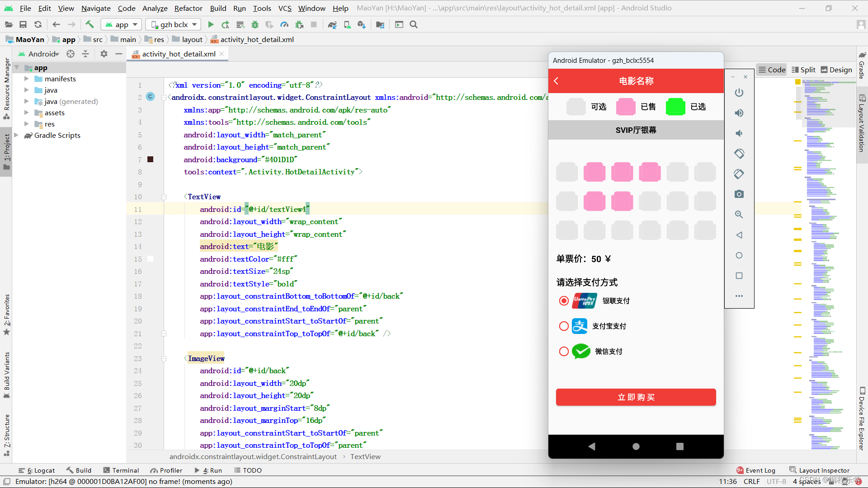
Task: Click the 立即购买 button
Action: [636, 397]
